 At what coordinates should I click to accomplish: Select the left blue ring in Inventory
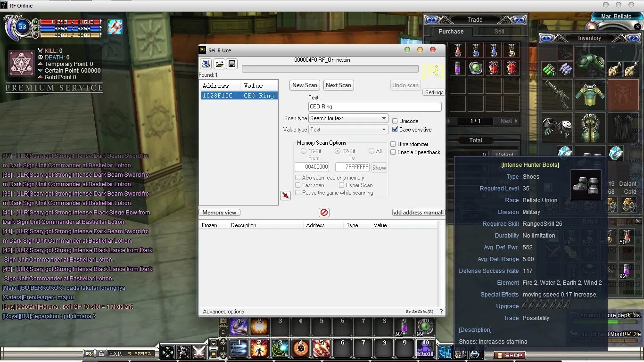pyautogui.click(x=565, y=152)
